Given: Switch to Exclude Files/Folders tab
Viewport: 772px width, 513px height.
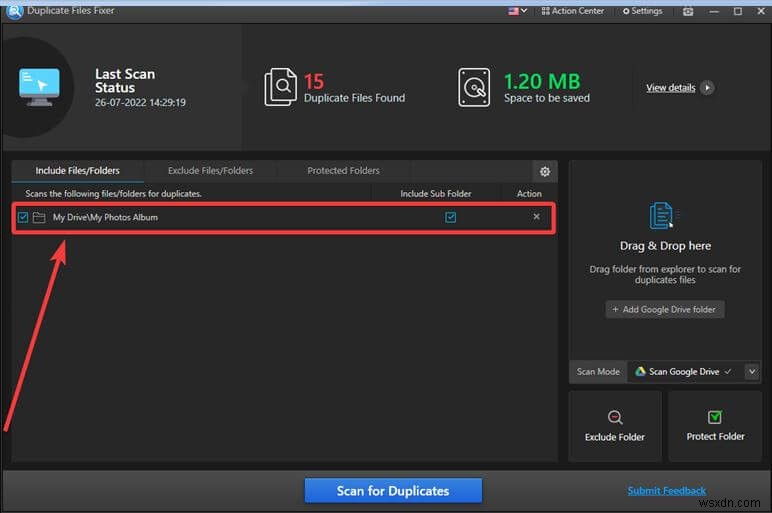Looking at the screenshot, I should pos(210,171).
